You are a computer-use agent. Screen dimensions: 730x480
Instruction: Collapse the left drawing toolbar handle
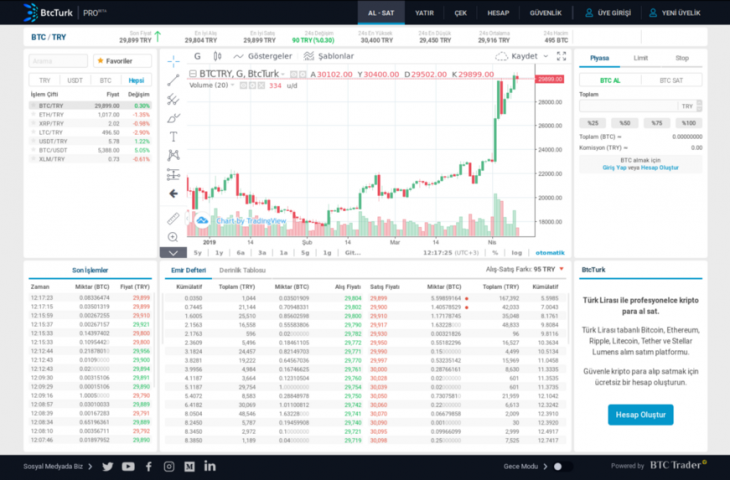point(188,218)
